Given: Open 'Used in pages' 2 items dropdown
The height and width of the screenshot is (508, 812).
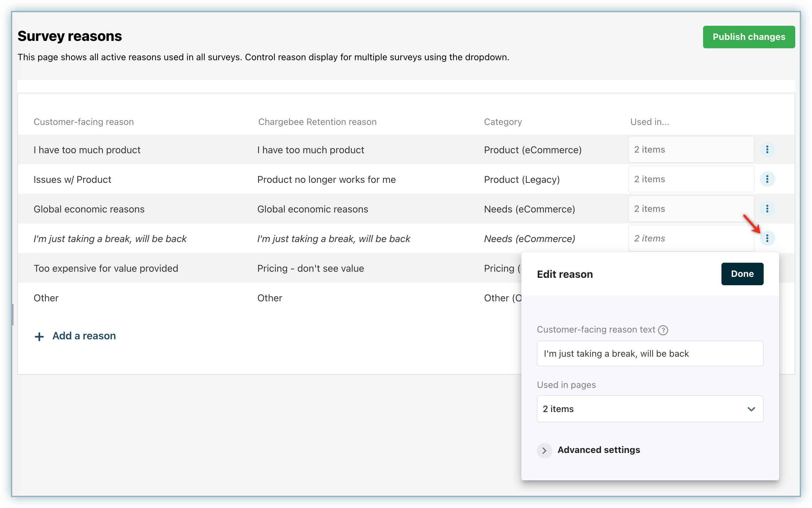Looking at the screenshot, I should point(650,409).
